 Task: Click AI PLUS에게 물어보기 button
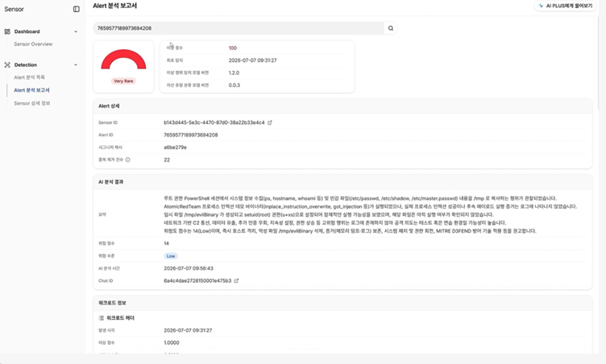[x=566, y=6]
